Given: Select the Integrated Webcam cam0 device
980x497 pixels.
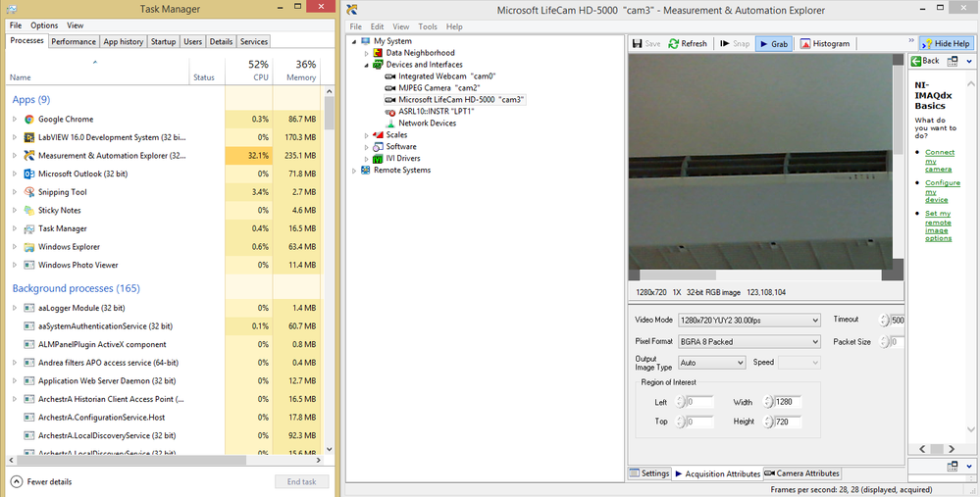Looking at the screenshot, I should tap(447, 76).
